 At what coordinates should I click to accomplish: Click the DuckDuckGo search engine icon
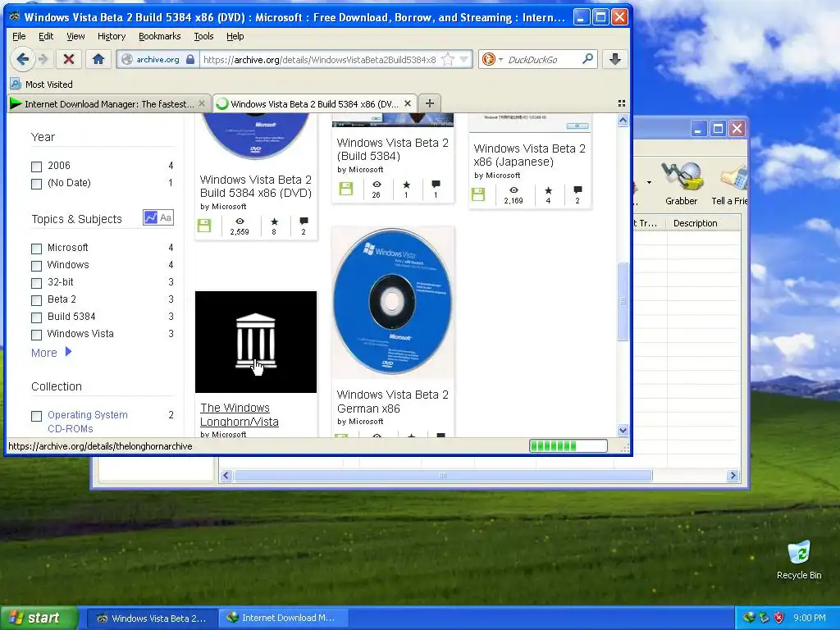[489, 59]
